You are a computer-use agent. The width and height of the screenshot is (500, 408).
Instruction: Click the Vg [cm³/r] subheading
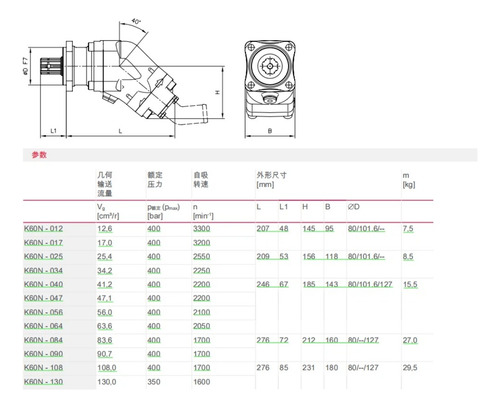coord(108,211)
